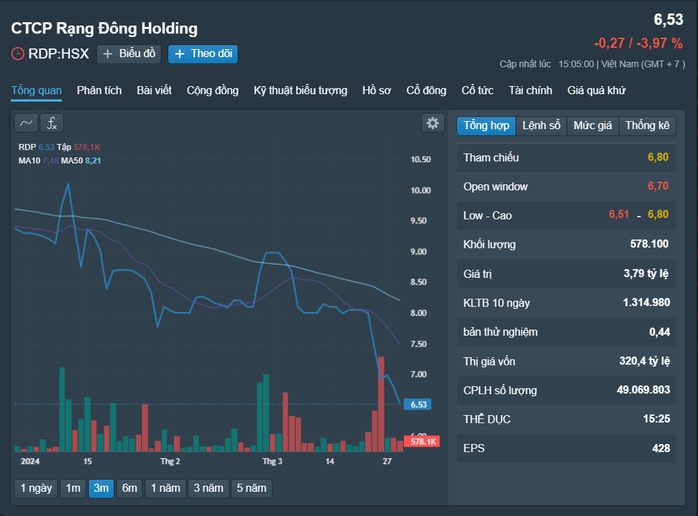Select the Thống kê panel tab

[x=647, y=126]
